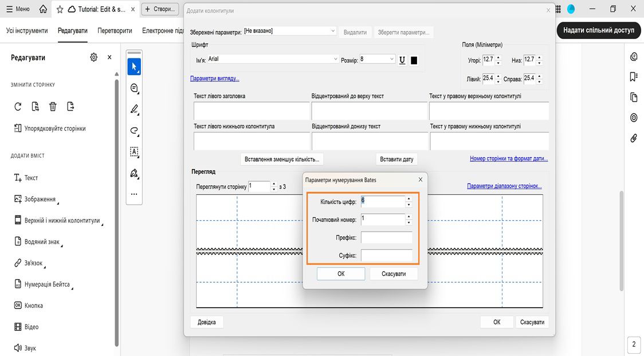
Task: Open Нумерація Бейтса menu
Action: coord(42,284)
